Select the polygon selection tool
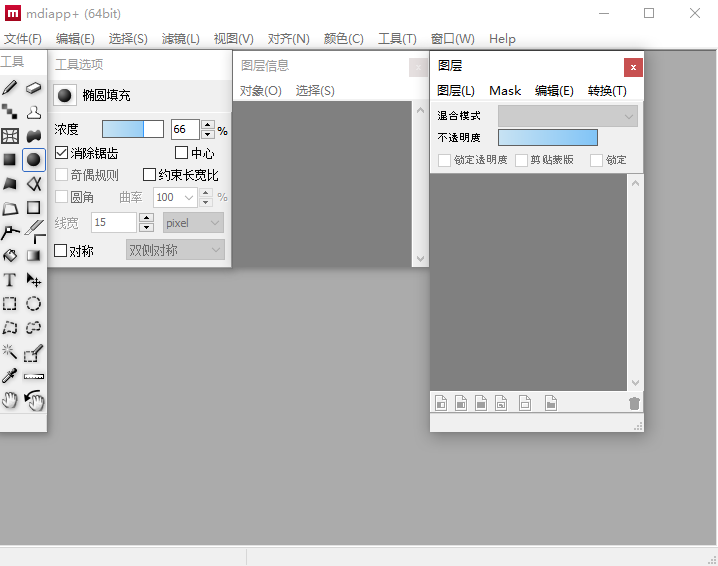Image resolution: width=718 pixels, height=566 pixels. coord(10,327)
